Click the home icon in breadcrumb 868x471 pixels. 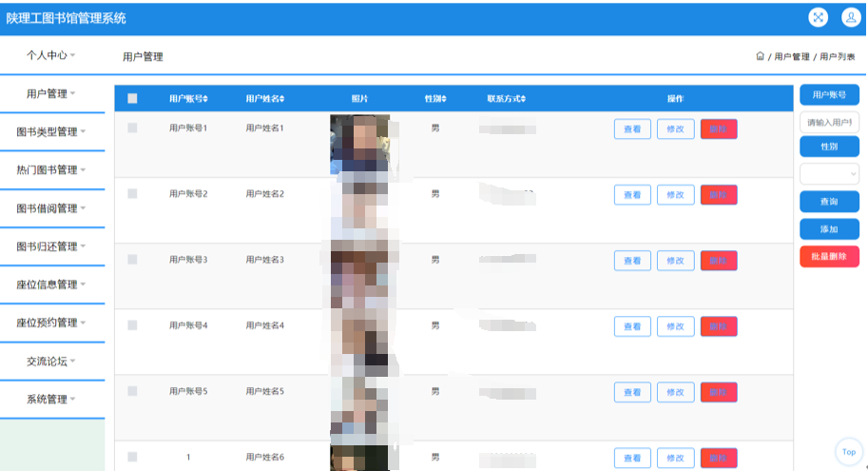click(760, 56)
